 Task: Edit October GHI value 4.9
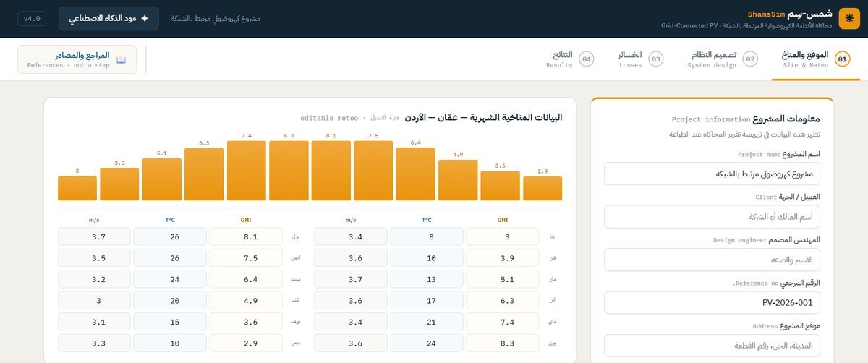tap(246, 301)
